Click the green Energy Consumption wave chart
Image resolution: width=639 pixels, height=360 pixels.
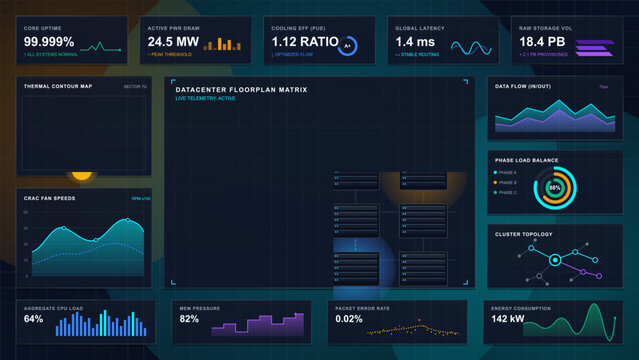point(569,322)
